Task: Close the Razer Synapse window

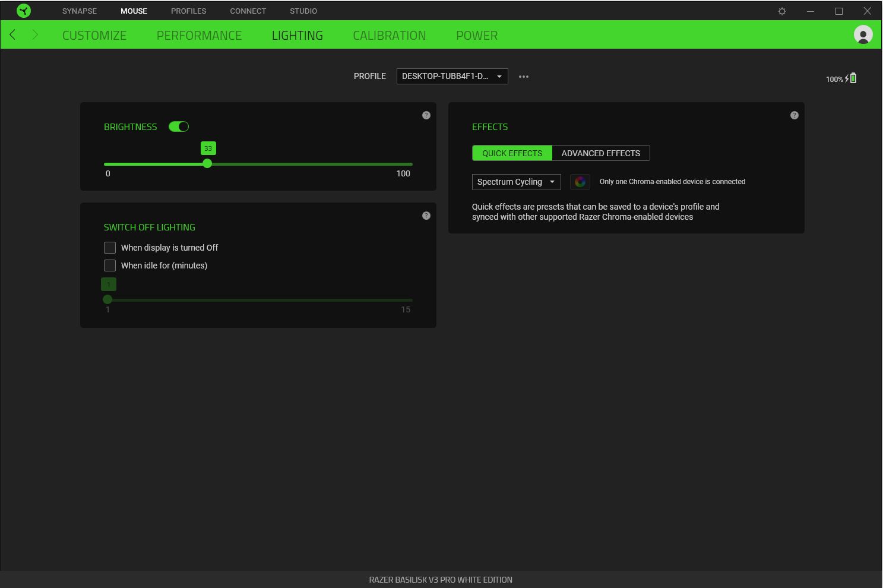Action: pyautogui.click(x=868, y=11)
